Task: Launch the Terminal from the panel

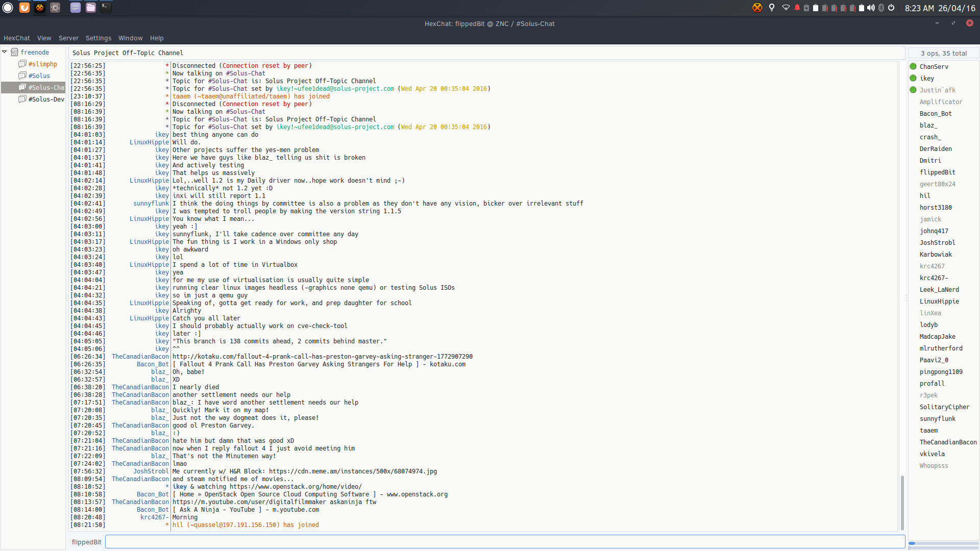Action: pos(106,8)
